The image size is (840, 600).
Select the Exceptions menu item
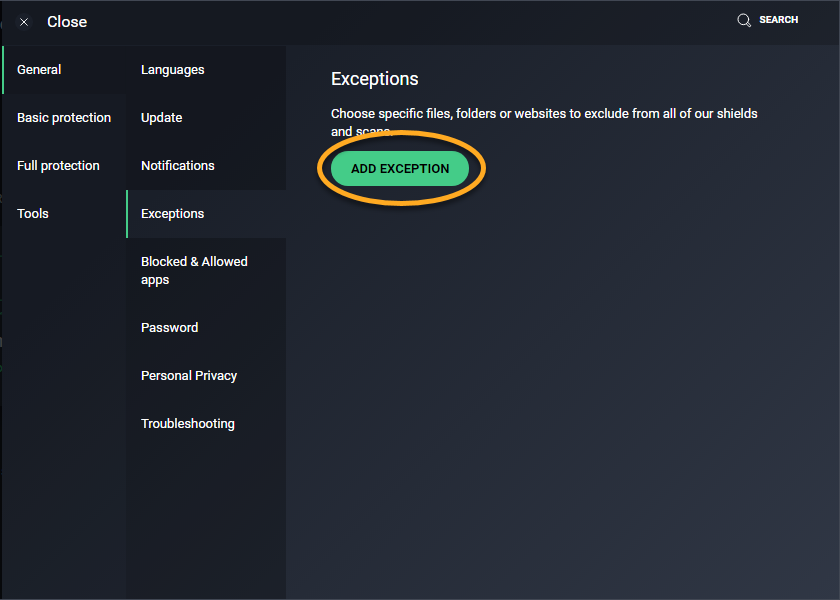[x=172, y=214]
